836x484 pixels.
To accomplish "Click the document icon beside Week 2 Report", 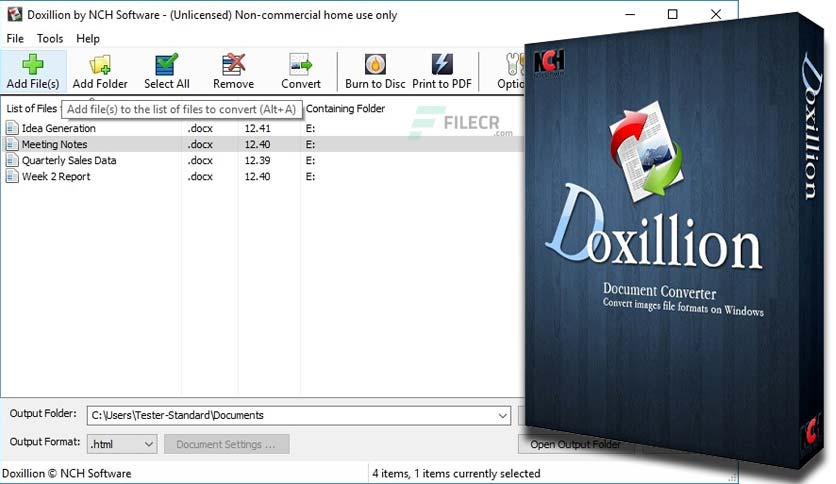I will pyautogui.click(x=12, y=176).
